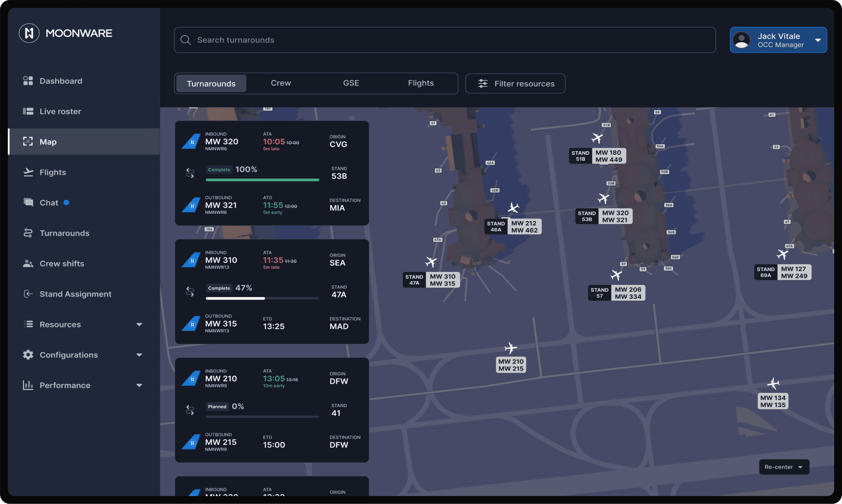Click the Flights takeoff plane icon in sidebar
842x504 pixels.
[28, 172]
